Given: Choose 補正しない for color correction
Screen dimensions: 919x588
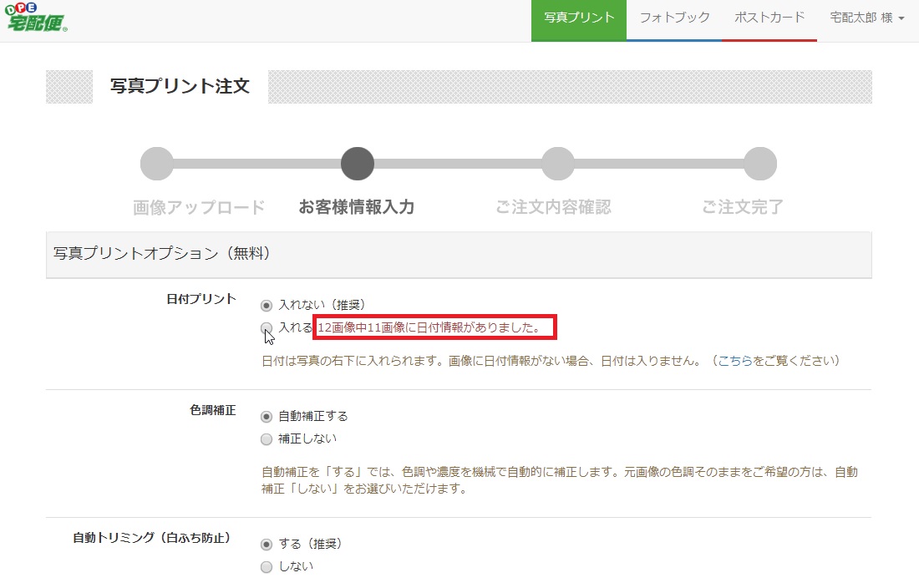Looking at the screenshot, I should [x=267, y=438].
